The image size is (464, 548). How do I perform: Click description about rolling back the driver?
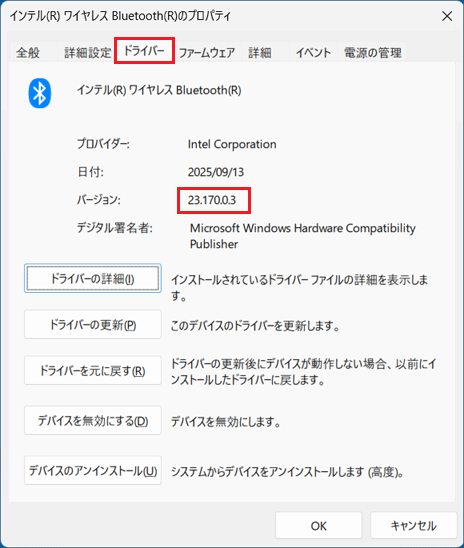[303, 372]
